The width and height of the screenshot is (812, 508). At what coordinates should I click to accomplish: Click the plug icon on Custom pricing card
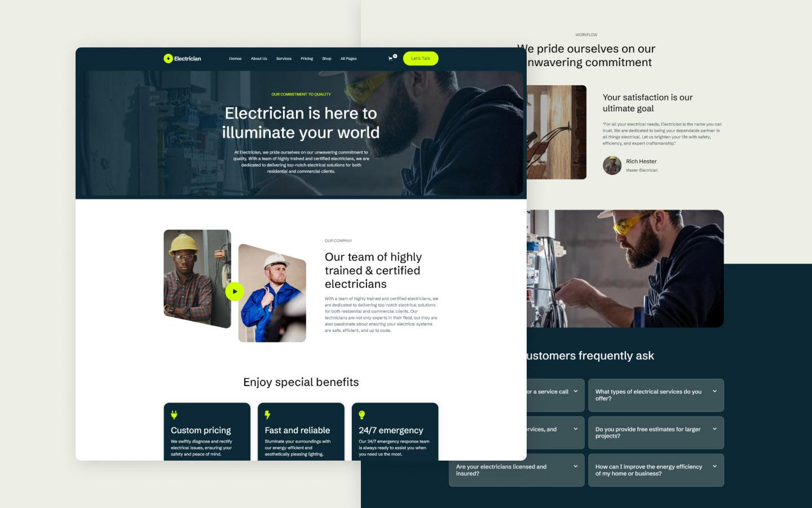click(x=174, y=415)
